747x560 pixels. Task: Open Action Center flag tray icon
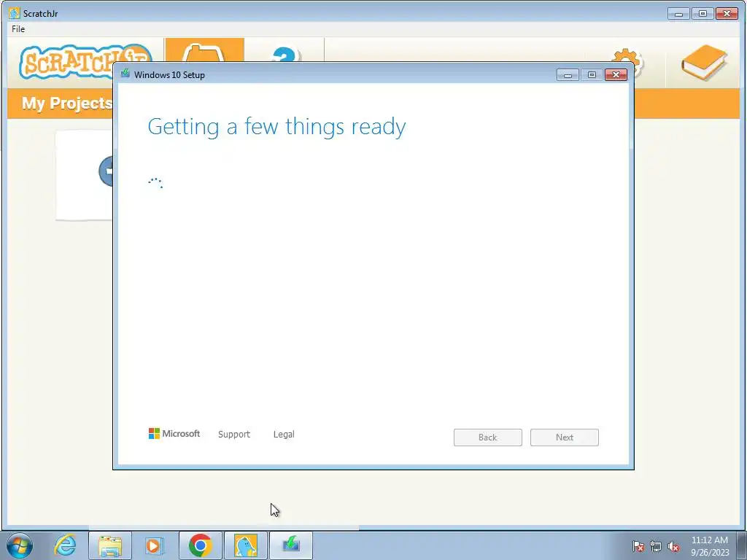(638, 547)
